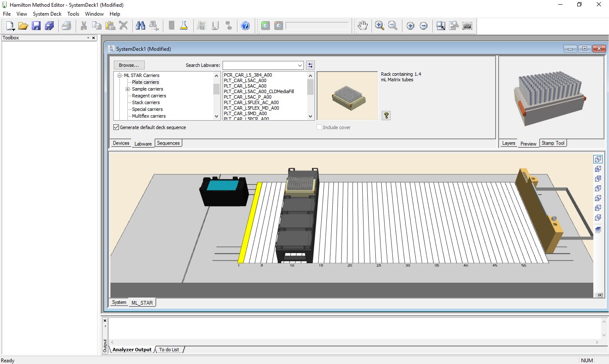Click the round plus toolbar icon
The height and width of the screenshot is (364, 609).
[x=410, y=26]
